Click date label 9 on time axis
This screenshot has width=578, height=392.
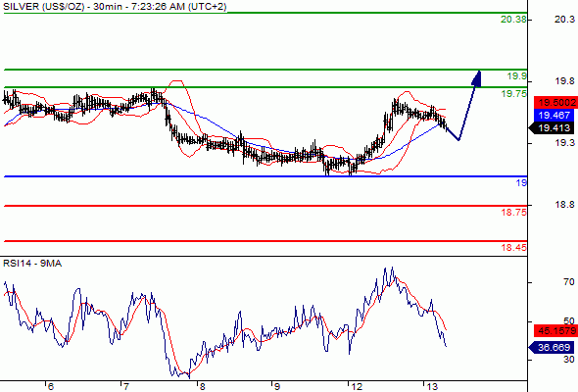(x=277, y=387)
